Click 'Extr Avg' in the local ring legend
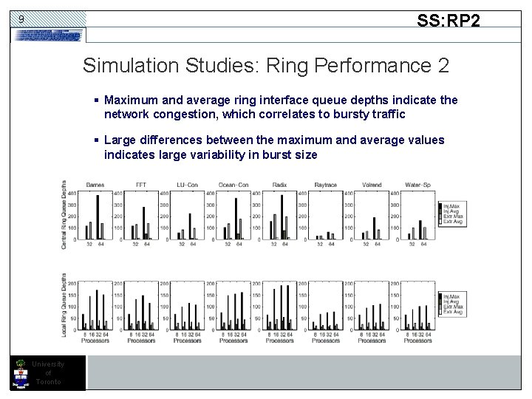The height and width of the screenshot is (399, 532). [453, 312]
